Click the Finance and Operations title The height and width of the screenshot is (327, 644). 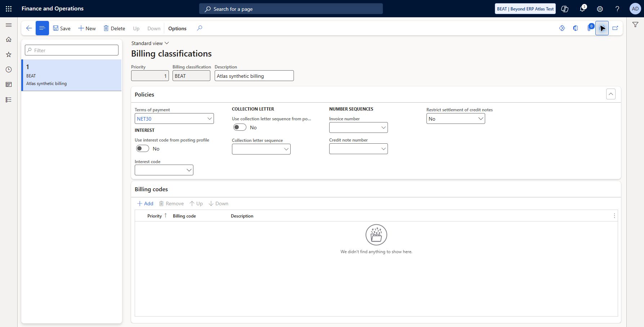(x=53, y=8)
